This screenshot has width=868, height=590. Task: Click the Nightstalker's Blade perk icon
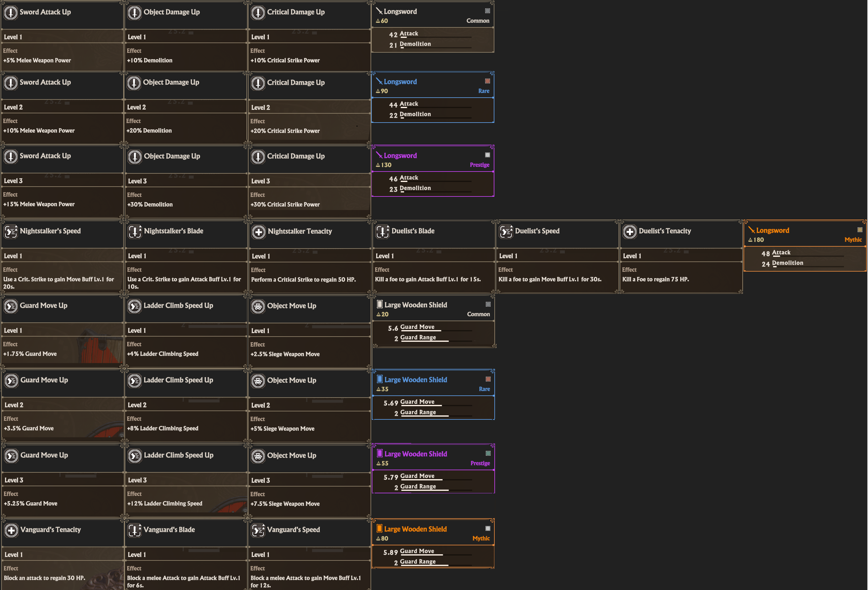tap(135, 232)
